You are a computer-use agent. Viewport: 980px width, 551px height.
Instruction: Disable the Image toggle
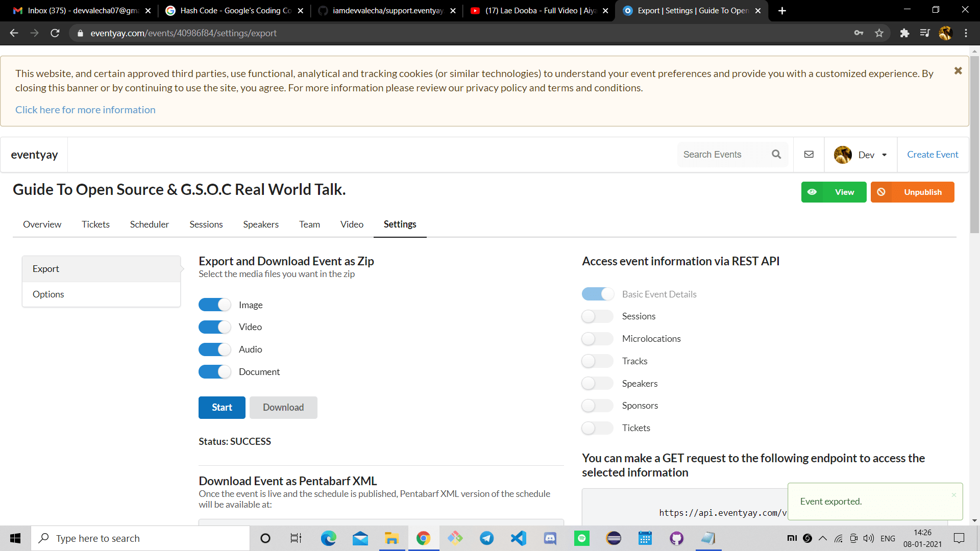pos(214,305)
